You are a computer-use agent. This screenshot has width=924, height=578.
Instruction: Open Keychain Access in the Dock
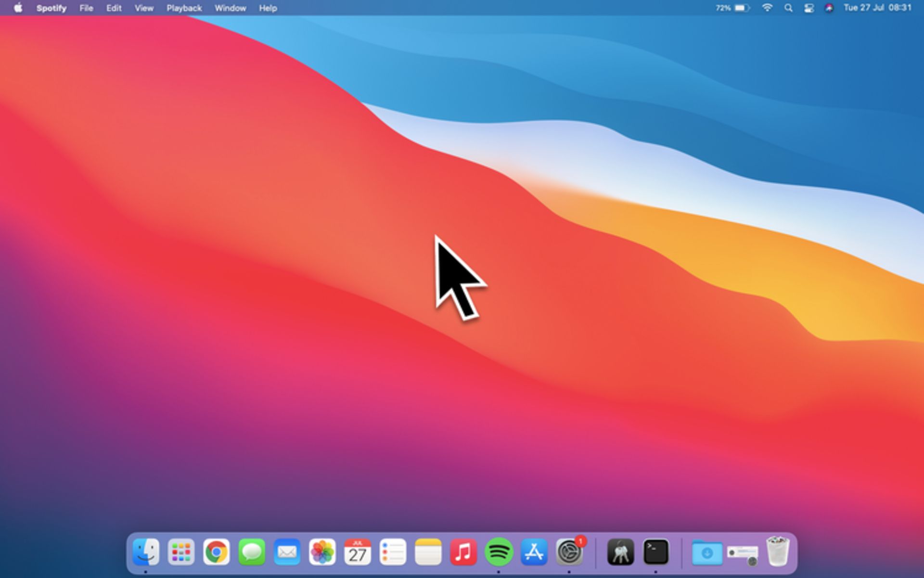[x=620, y=552]
